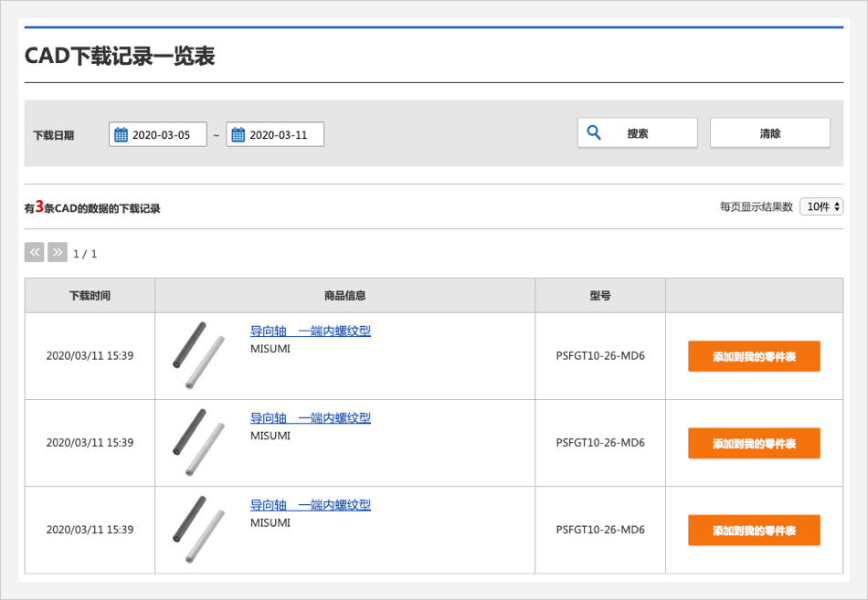
Task: Expand the 10件 results per page dropdown
Action: pos(820,207)
